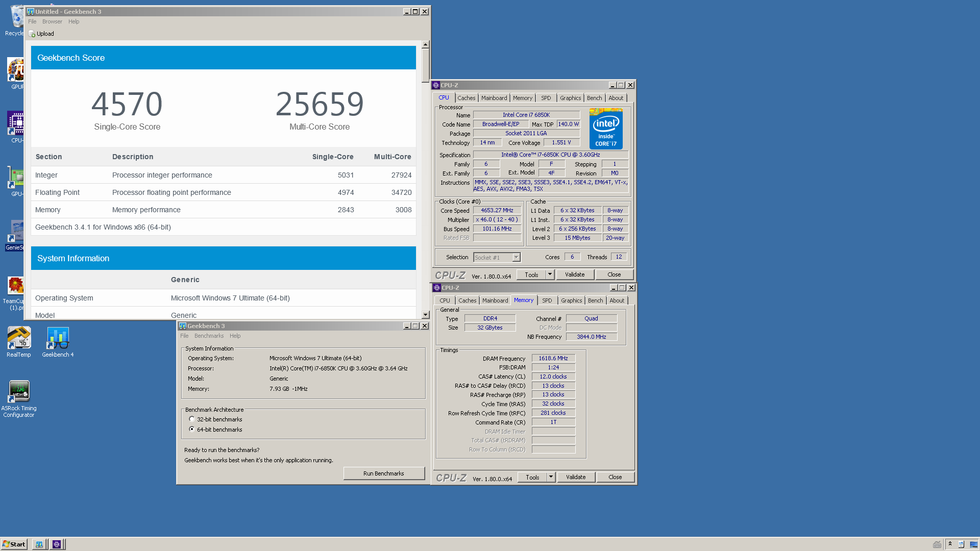Click Close button in upper CPU-Z window

[x=614, y=274]
